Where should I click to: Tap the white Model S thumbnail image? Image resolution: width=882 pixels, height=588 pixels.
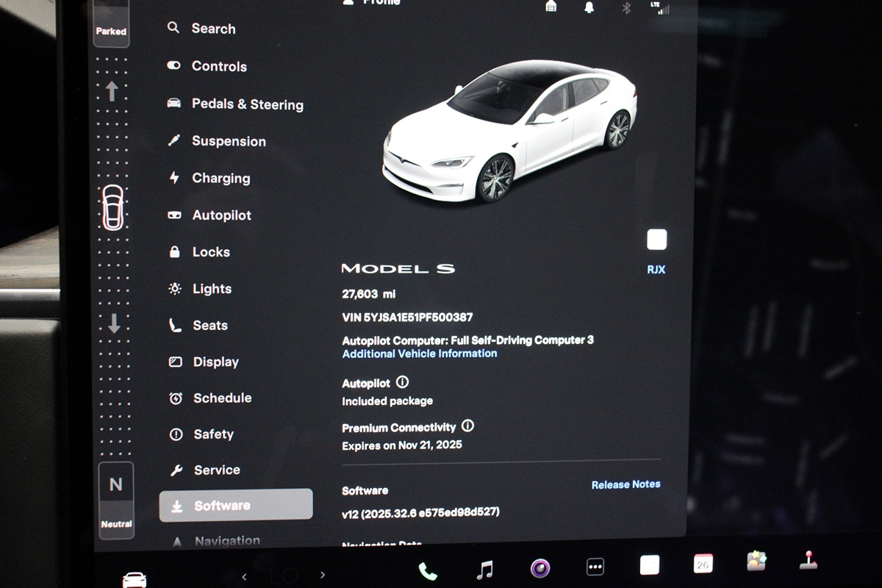coord(508,132)
